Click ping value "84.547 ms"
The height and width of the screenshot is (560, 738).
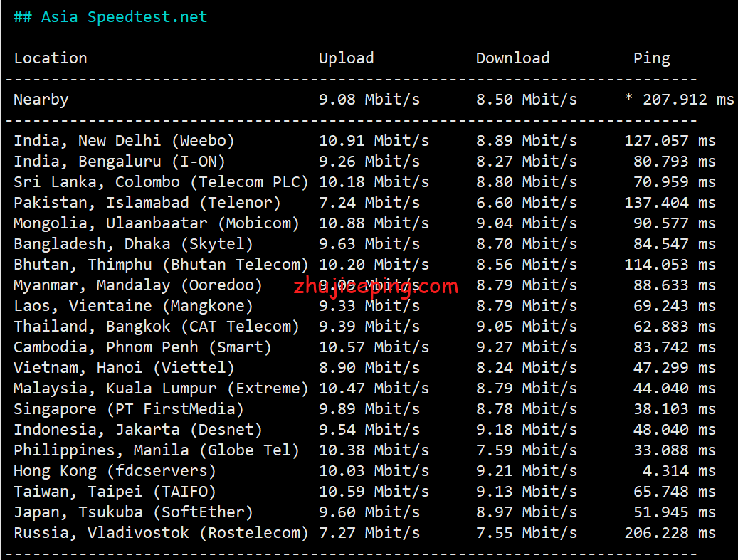[x=675, y=244]
